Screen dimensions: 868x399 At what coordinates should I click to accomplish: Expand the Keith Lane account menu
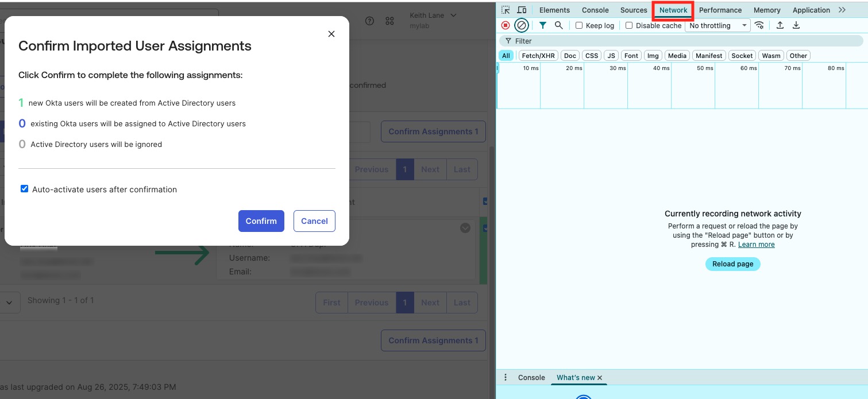[433, 20]
